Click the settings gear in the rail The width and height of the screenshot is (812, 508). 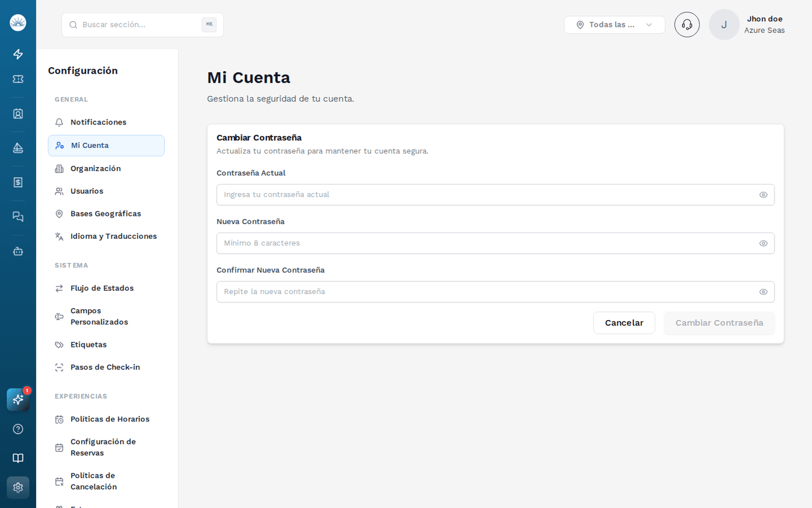(18, 487)
